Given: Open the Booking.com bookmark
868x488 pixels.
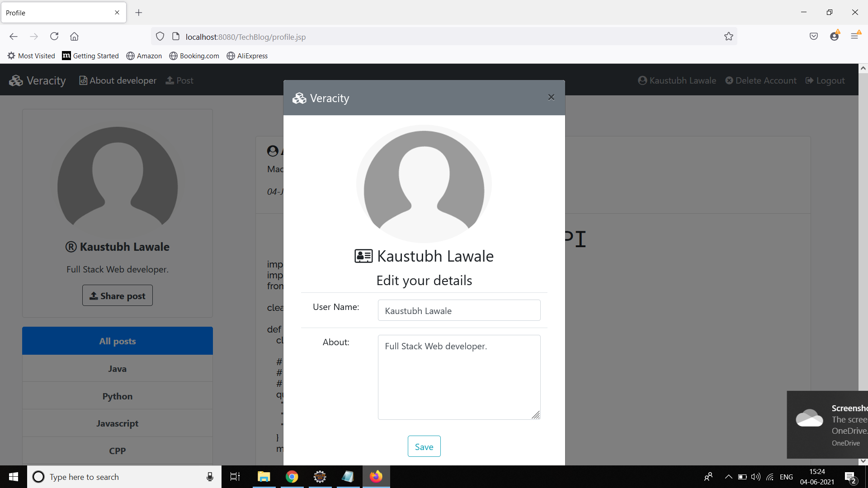Looking at the screenshot, I should pos(194,56).
